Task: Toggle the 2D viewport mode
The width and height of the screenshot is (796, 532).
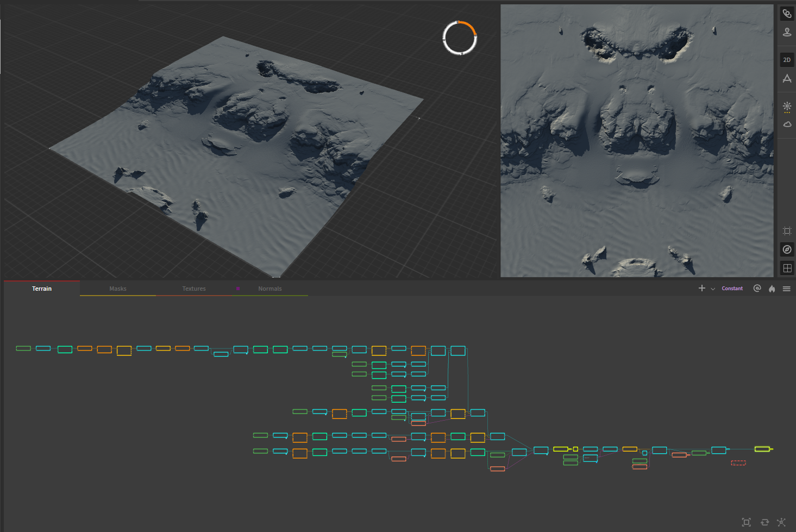Action: click(787, 60)
